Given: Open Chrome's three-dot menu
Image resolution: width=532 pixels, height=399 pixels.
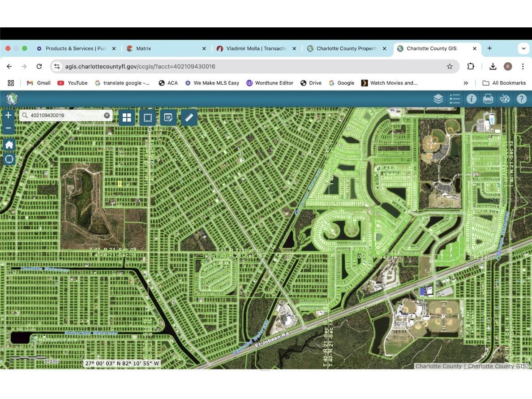Looking at the screenshot, I should coord(523,66).
